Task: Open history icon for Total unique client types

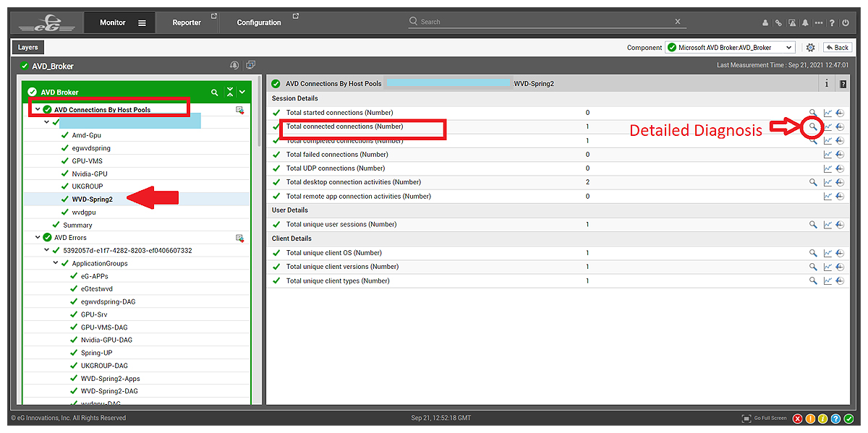Action: pyautogui.click(x=841, y=280)
